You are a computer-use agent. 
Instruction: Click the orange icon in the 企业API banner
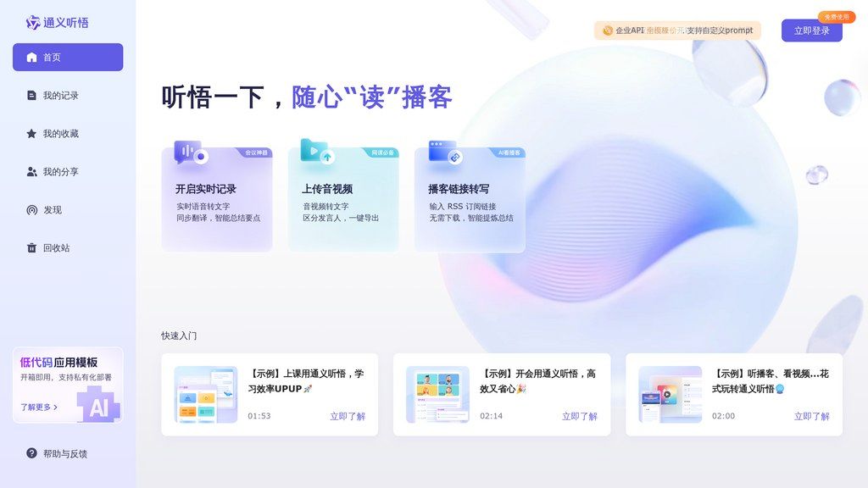coord(607,30)
